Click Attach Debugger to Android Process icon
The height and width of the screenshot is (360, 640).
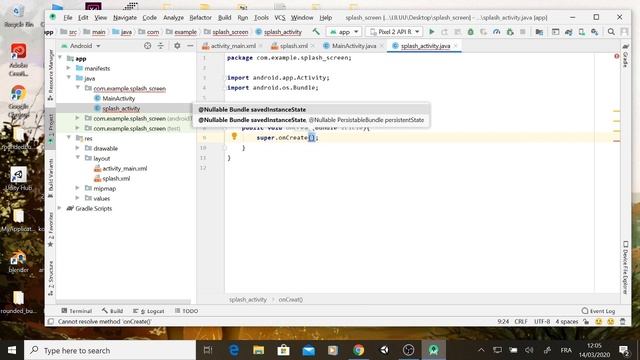click(x=510, y=31)
